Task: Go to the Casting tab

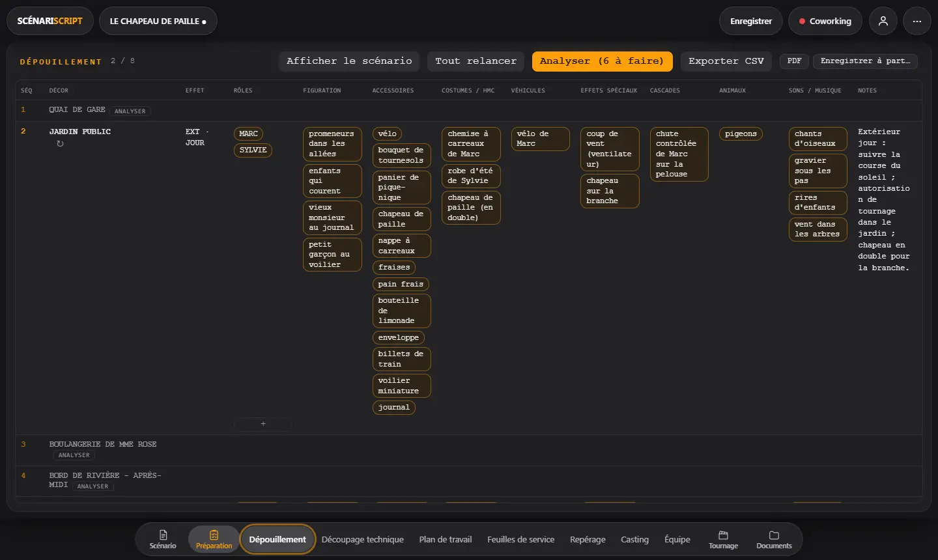Action: 634,539
